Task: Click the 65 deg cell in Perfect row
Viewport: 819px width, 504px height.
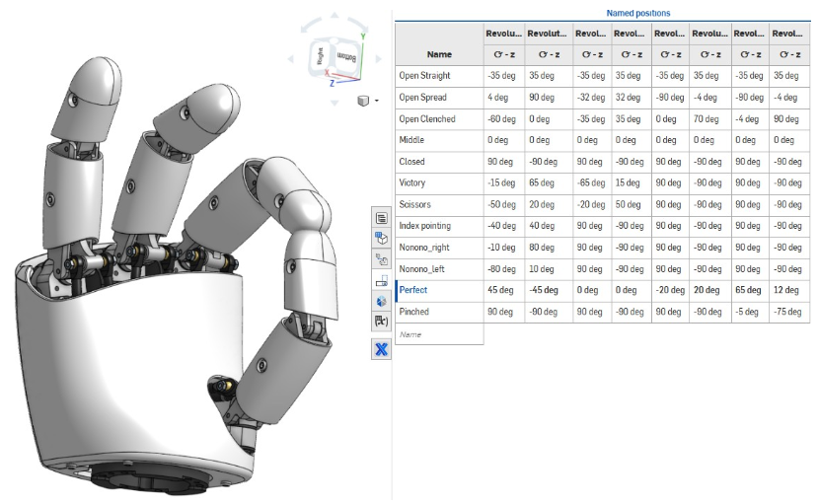Action: click(x=750, y=290)
